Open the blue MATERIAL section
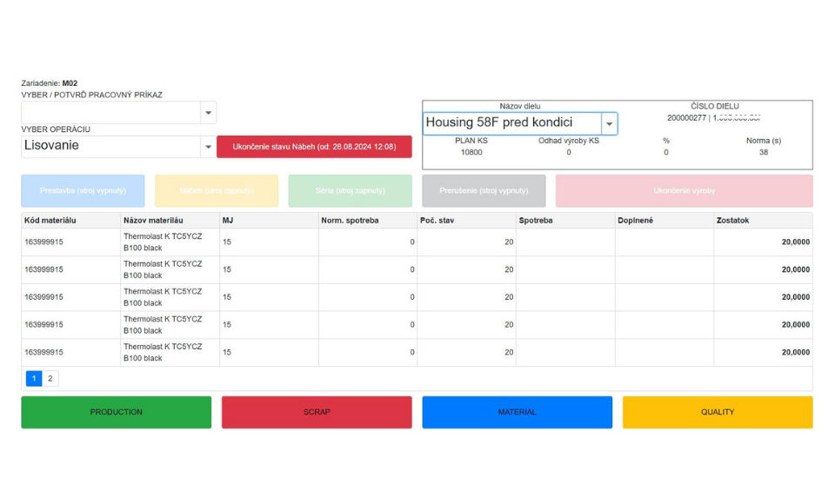 [x=517, y=412]
